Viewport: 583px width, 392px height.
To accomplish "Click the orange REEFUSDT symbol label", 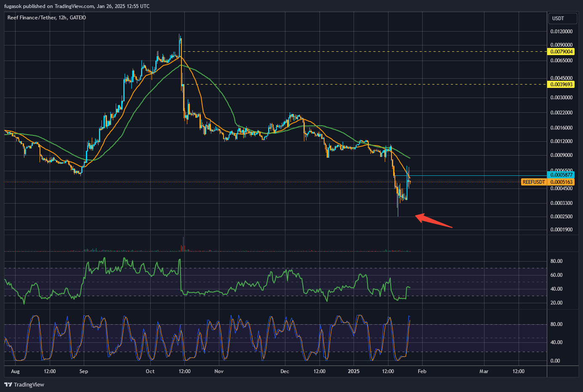I will [x=534, y=182].
